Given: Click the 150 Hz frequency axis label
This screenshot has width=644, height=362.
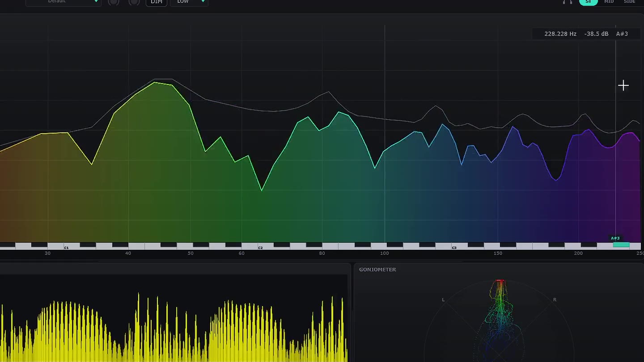Looking at the screenshot, I should coord(498,253).
